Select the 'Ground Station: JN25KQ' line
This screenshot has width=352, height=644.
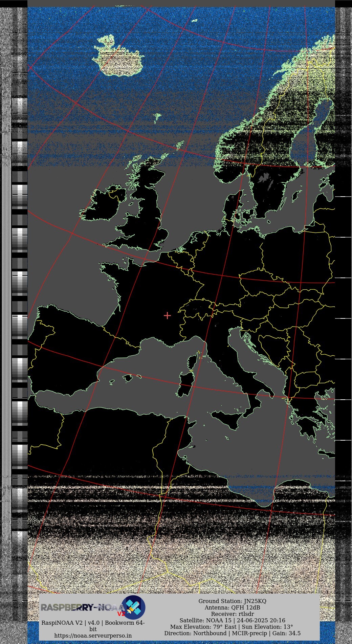click(232, 601)
